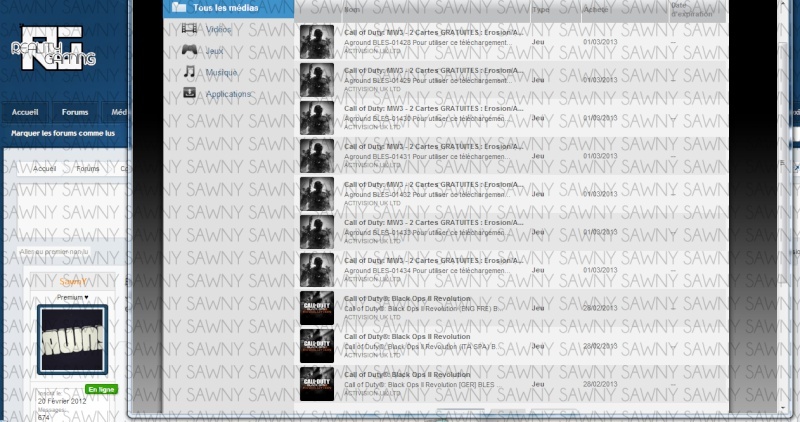Click Sawny's avatar image in forum post

click(72, 339)
